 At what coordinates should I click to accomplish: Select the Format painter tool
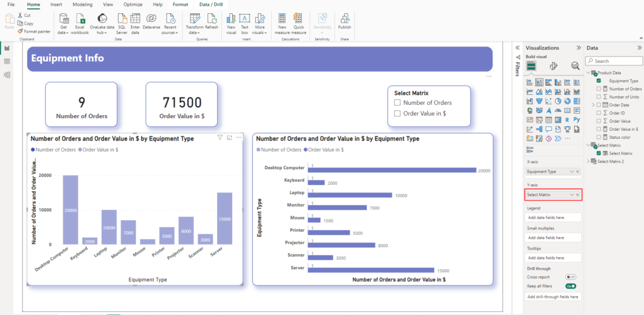click(33, 31)
